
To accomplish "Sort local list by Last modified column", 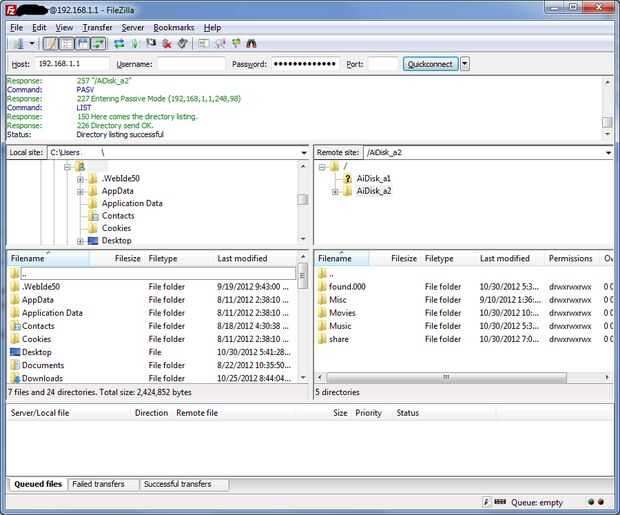I will click(242, 258).
